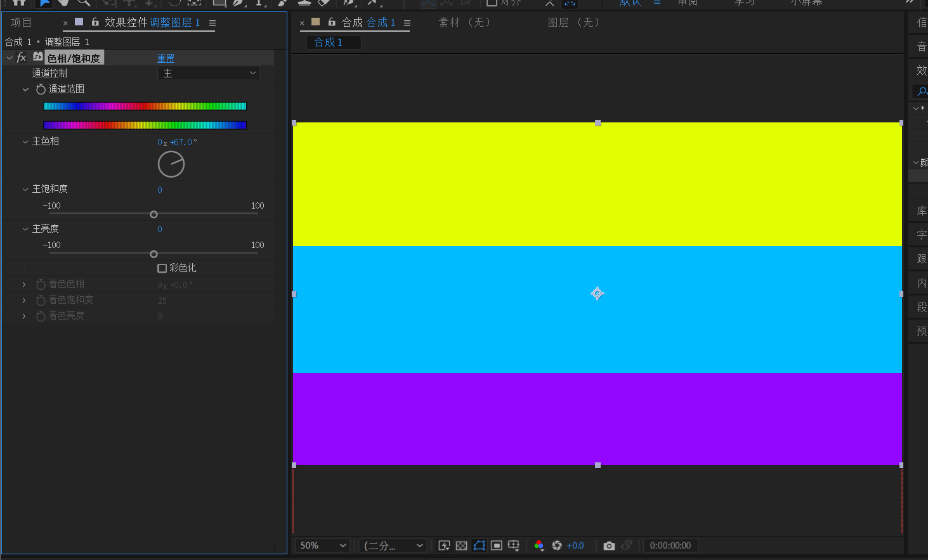
Task: Collapse the 色相/饱和度 effect group
Action: [10, 58]
